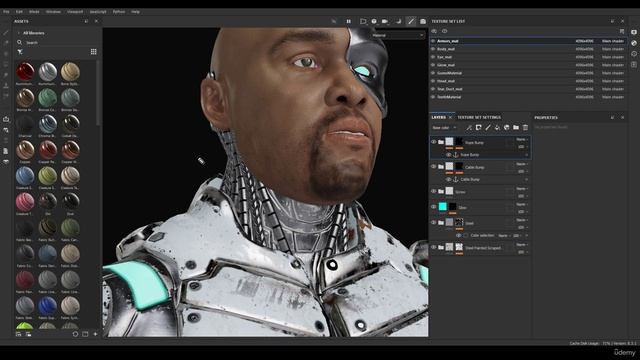
Task: Click the Texture Set List settings icon
Action: coord(622,31)
